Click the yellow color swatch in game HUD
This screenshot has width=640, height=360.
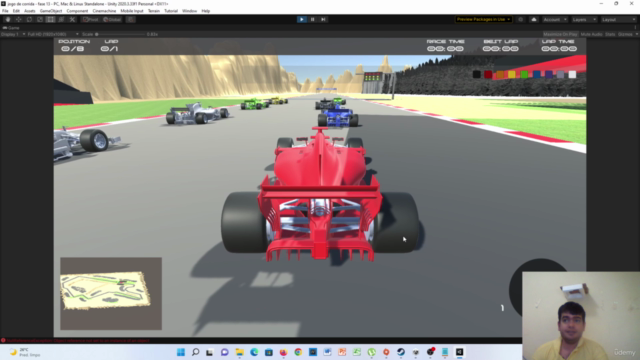tap(512, 74)
